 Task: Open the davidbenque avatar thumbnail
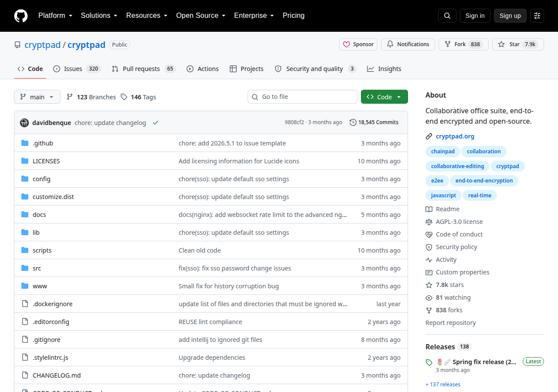[24, 122]
